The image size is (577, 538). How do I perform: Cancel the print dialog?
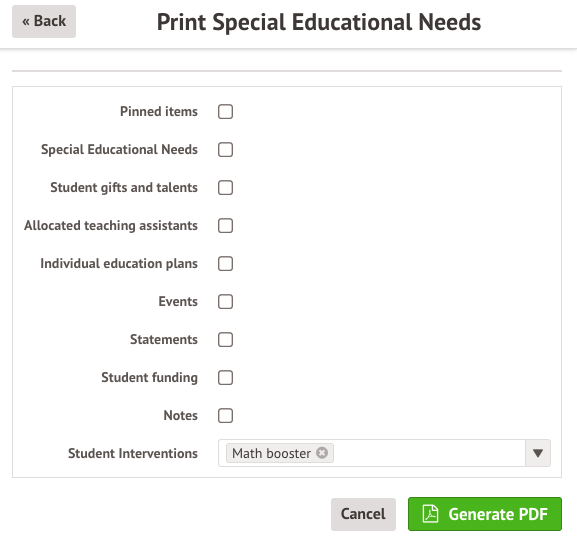[x=363, y=514]
